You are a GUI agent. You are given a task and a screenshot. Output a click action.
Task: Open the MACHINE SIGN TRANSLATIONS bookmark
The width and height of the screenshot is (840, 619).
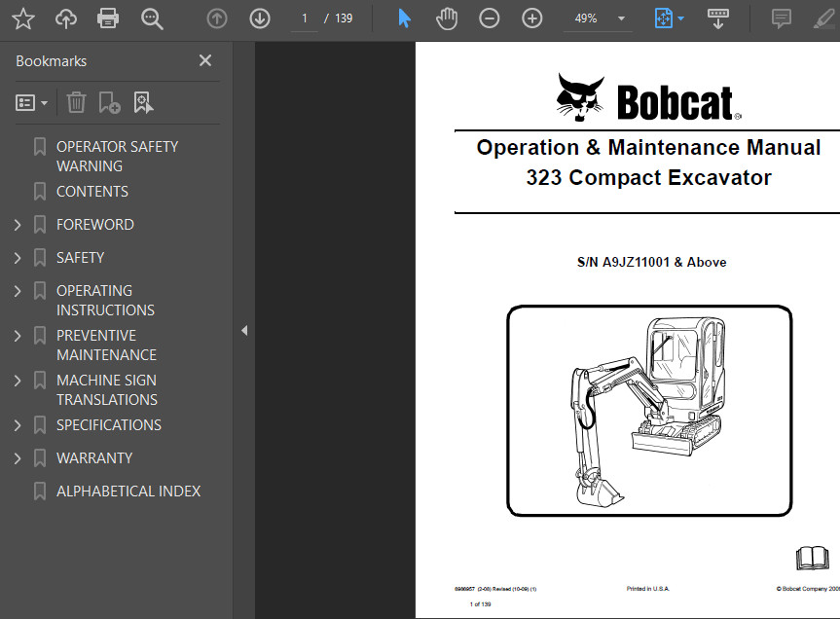(x=107, y=390)
